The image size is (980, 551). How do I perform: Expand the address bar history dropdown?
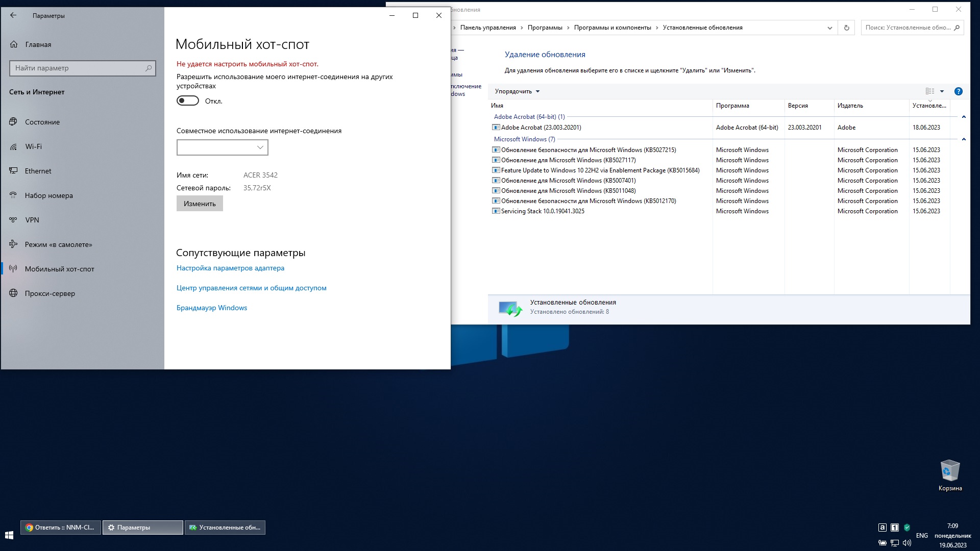click(x=829, y=28)
